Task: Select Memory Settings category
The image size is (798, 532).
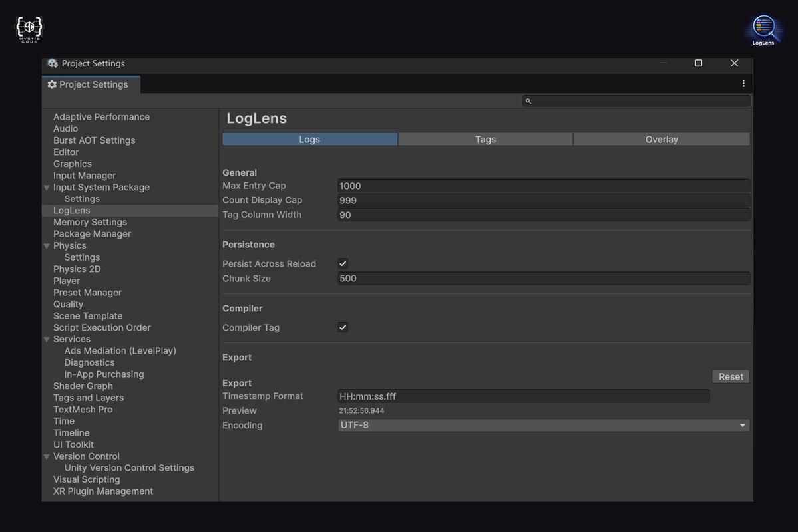Action: coord(90,222)
